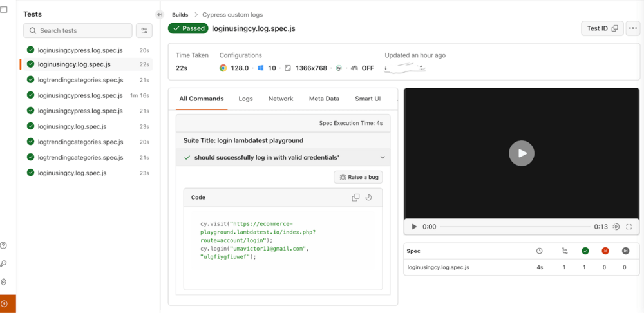The width and height of the screenshot is (644, 313).
Task: Play the test recording video
Action: (522, 153)
